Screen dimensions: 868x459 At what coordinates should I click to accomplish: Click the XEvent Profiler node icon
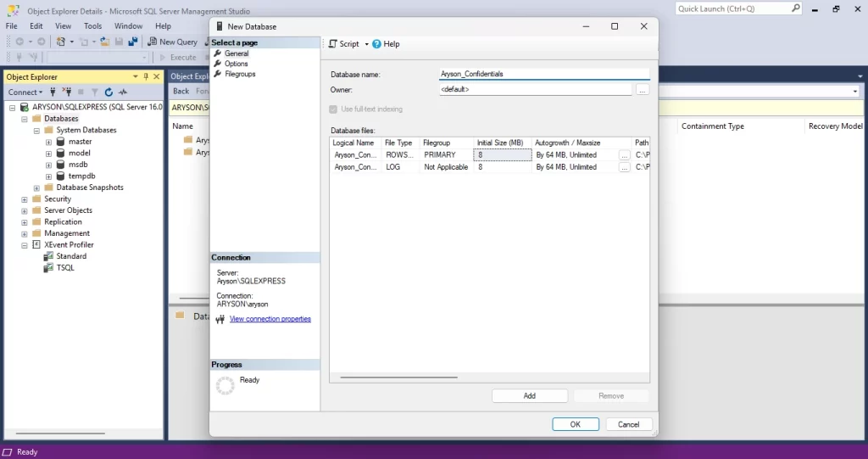pos(36,244)
